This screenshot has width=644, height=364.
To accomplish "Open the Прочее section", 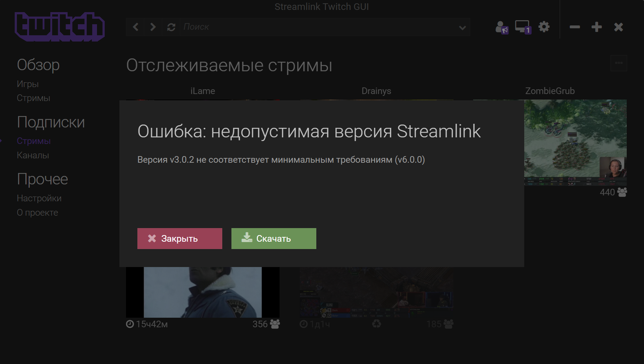I will tap(42, 179).
